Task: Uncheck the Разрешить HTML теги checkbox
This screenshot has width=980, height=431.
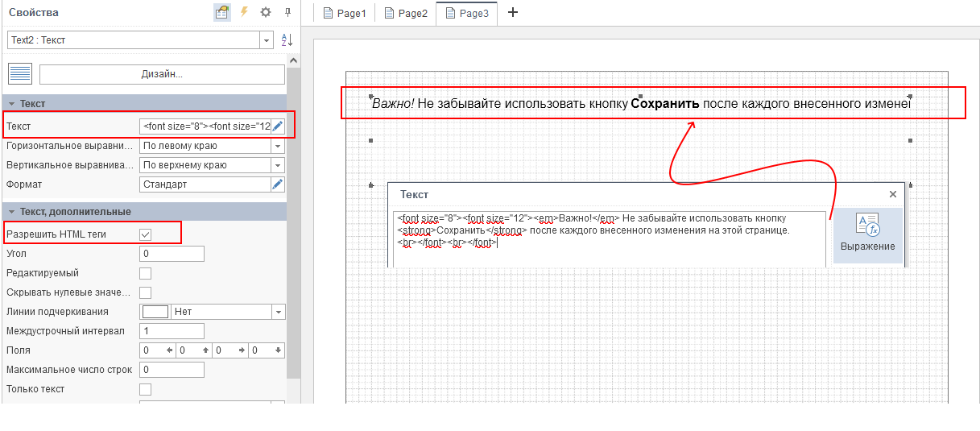Action: pyautogui.click(x=146, y=234)
